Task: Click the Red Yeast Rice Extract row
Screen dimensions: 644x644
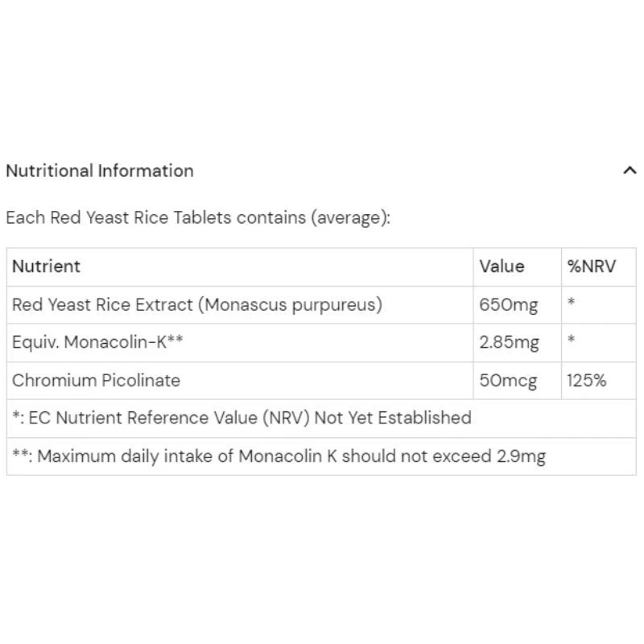Action: click(197, 304)
